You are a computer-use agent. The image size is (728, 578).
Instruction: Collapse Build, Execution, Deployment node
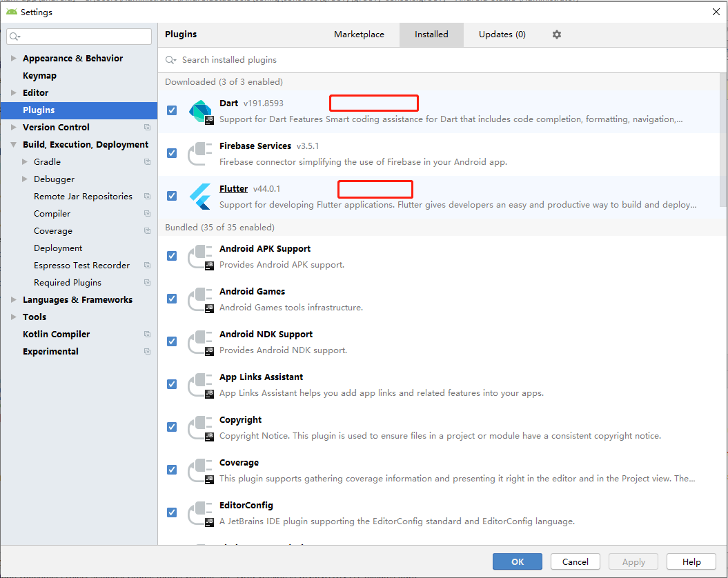[x=14, y=144]
